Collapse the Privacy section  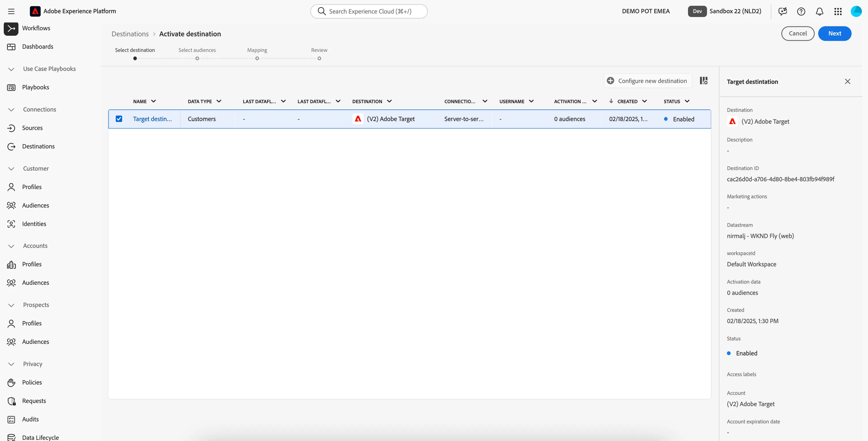pos(11,364)
